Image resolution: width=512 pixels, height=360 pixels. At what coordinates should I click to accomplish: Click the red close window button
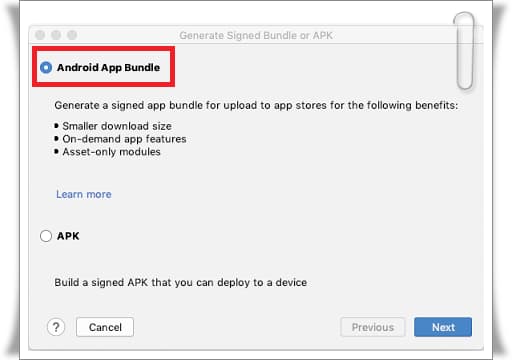(x=40, y=35)
